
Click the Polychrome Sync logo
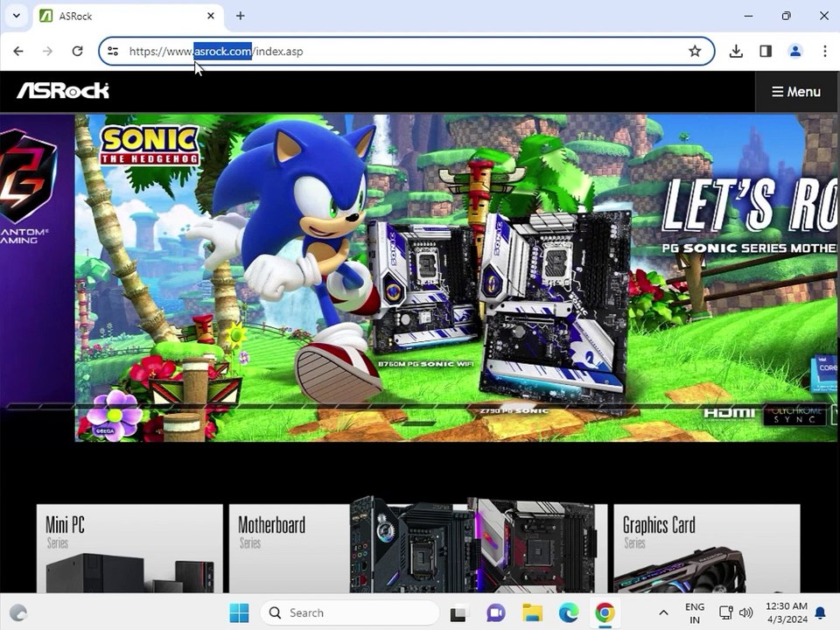click(x=795, y=415)
